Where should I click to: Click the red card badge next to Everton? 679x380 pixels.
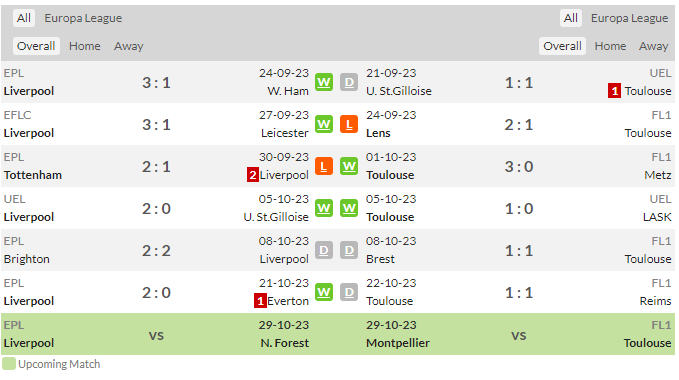tap(260, 301)
